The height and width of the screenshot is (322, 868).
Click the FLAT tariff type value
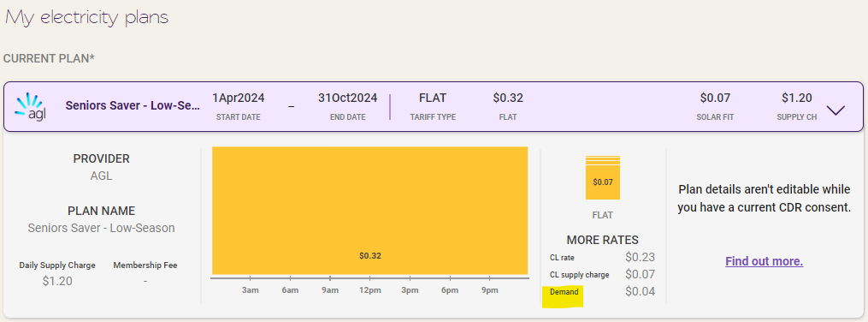433,98
